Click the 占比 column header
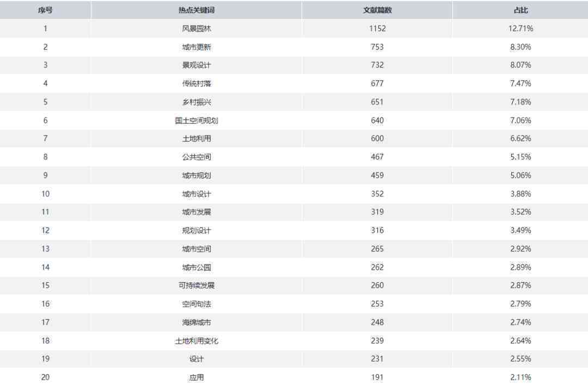This screenshot has height=390, width=588. [x=520, y=10]
